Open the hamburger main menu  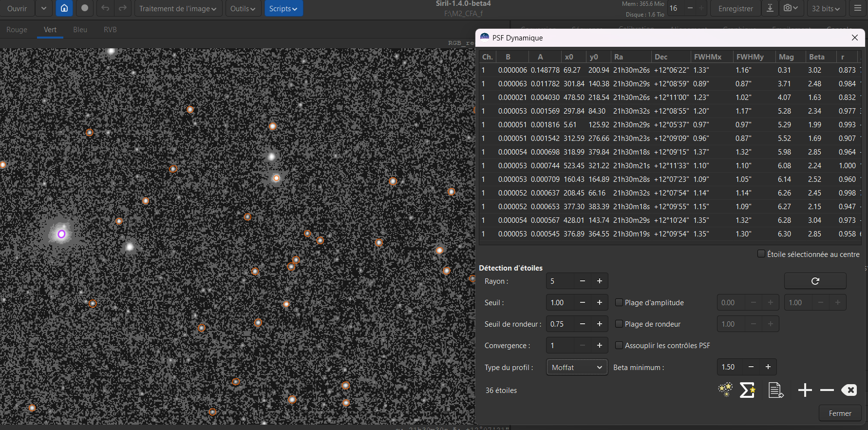click(858, 8)
